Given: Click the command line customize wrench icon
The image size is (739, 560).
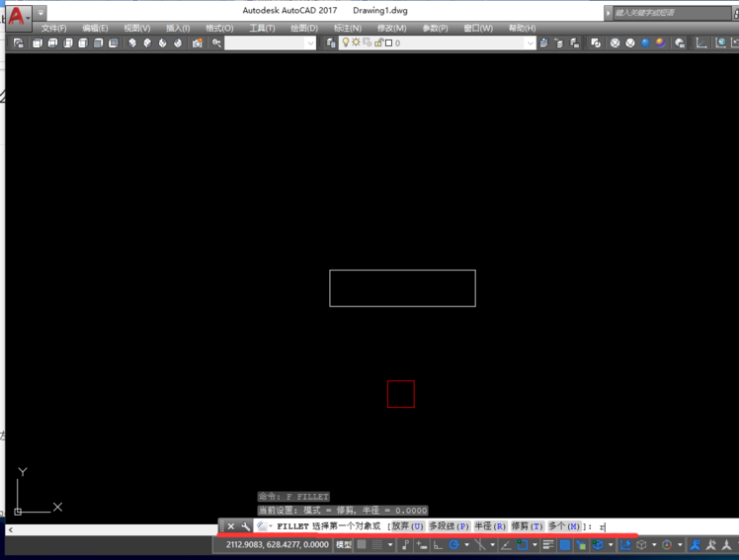Looking at the screenshot, I should [246, 526].
